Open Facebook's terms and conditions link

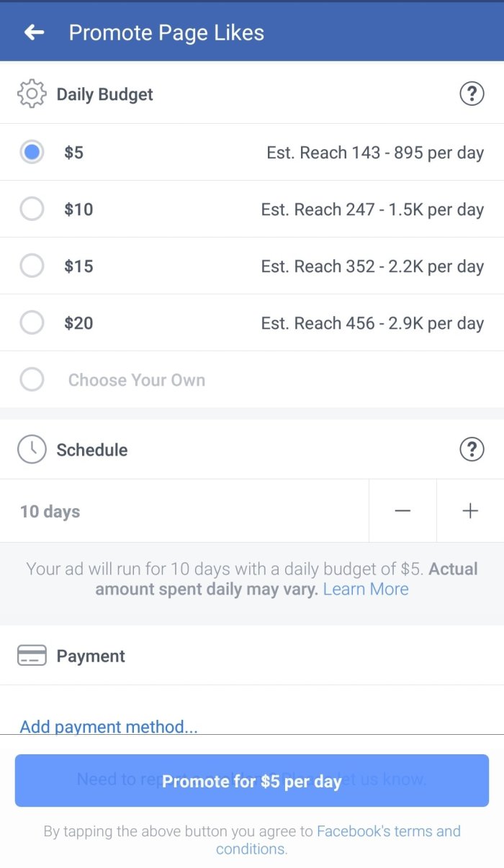pos(388,832)
